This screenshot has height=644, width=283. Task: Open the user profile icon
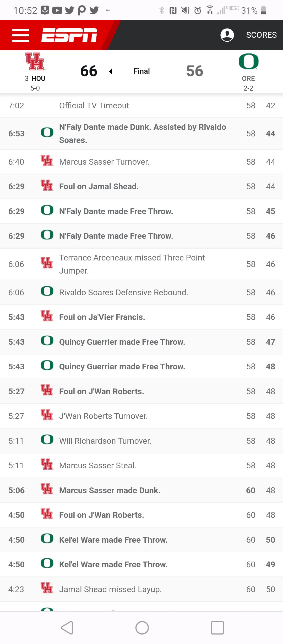click(227, 35)
